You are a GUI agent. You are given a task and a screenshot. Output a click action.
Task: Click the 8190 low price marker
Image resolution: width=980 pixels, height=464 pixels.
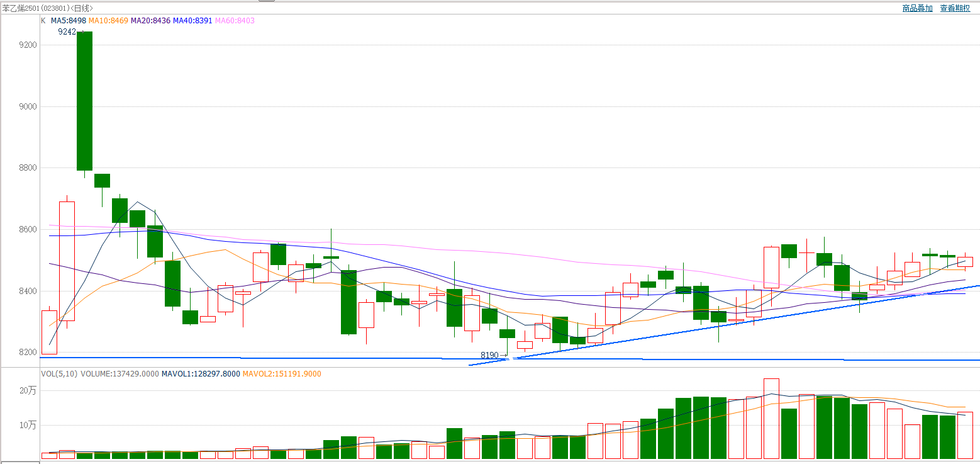489,356
